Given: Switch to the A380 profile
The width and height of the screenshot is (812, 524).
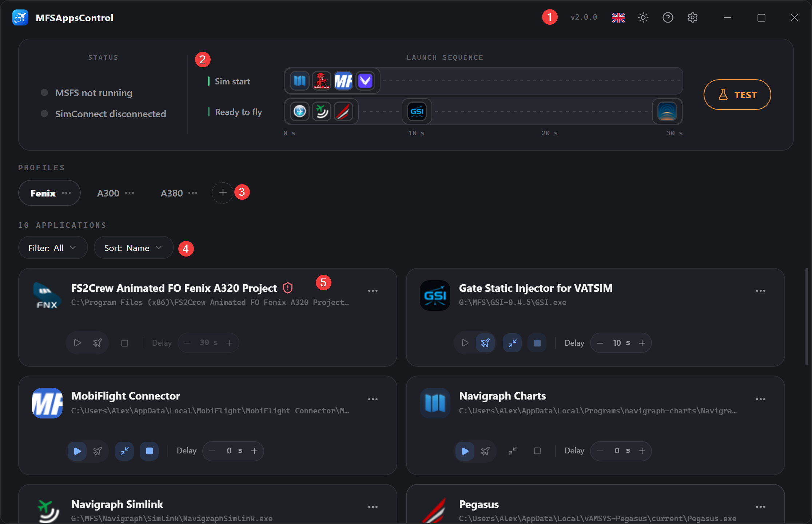Looking at the screenshot, I should tap(172, 193).
